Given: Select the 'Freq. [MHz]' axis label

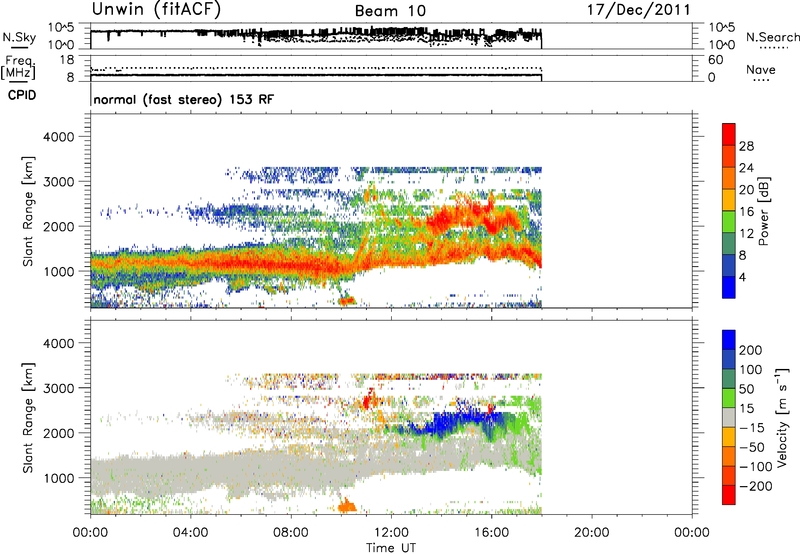Looking at the screenshot, I should point(19,67).
